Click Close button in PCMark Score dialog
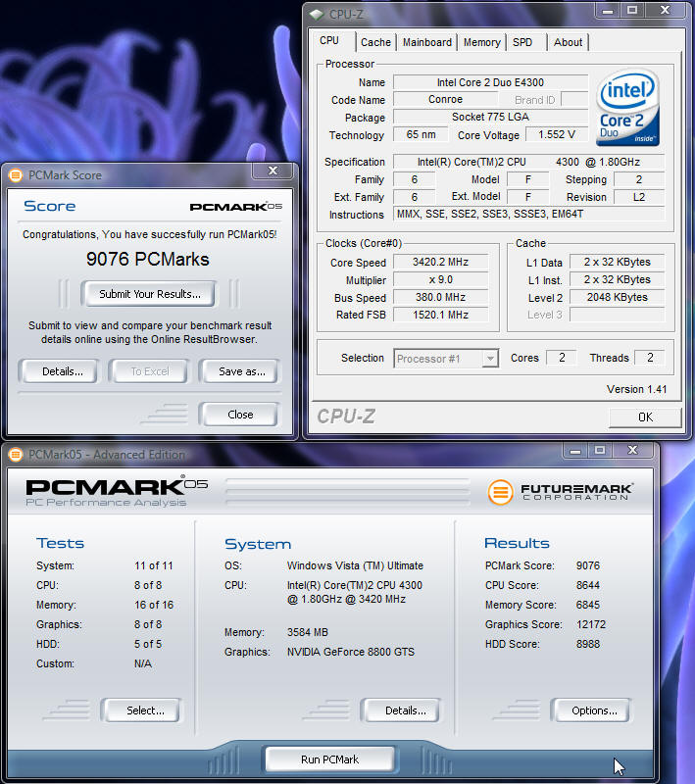 coord(240,415)
